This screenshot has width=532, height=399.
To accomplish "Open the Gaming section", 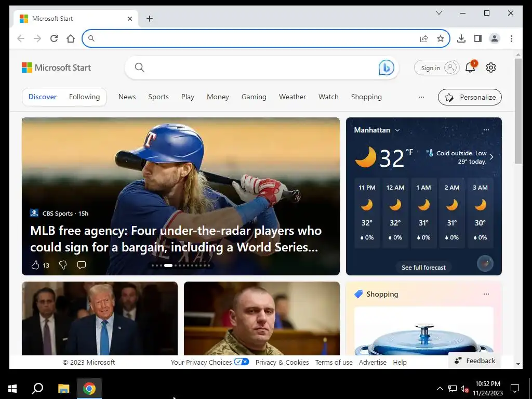I will [254, 97].
